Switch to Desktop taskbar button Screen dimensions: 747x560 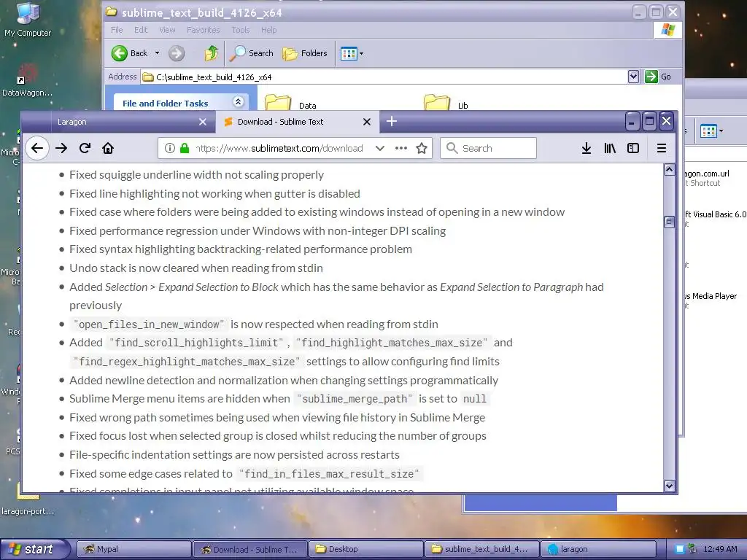point(366,549)
